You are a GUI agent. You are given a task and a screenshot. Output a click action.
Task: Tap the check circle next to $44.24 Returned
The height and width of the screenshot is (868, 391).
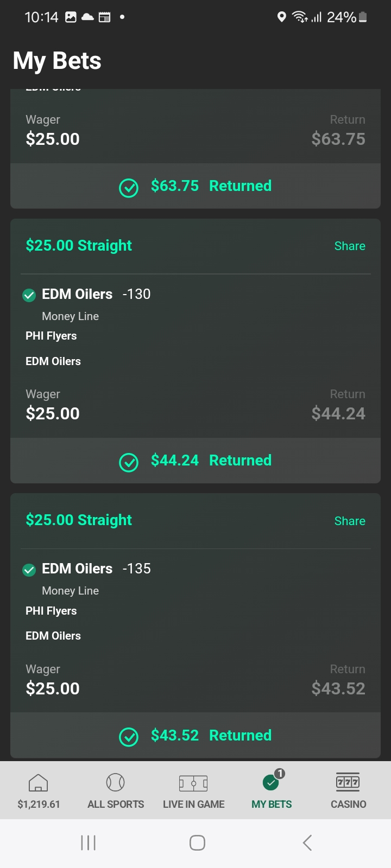[x=129, y=462]
